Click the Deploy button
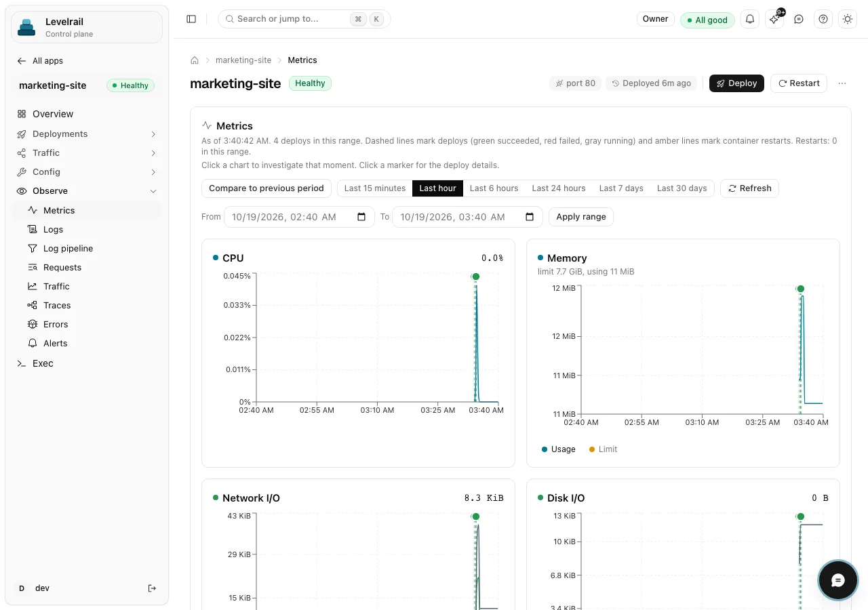The height and width of the screenshot is (610, 868). [x=736, y=83]
